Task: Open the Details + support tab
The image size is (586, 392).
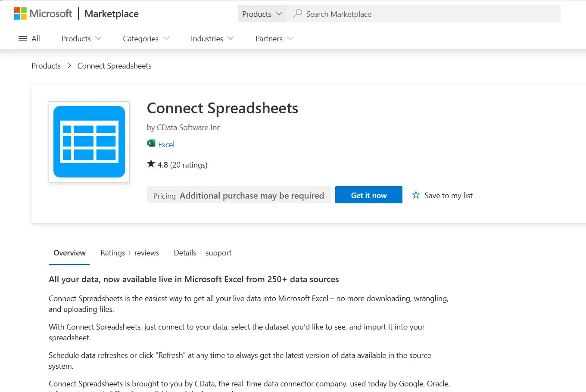Action: tap(203, 253)
